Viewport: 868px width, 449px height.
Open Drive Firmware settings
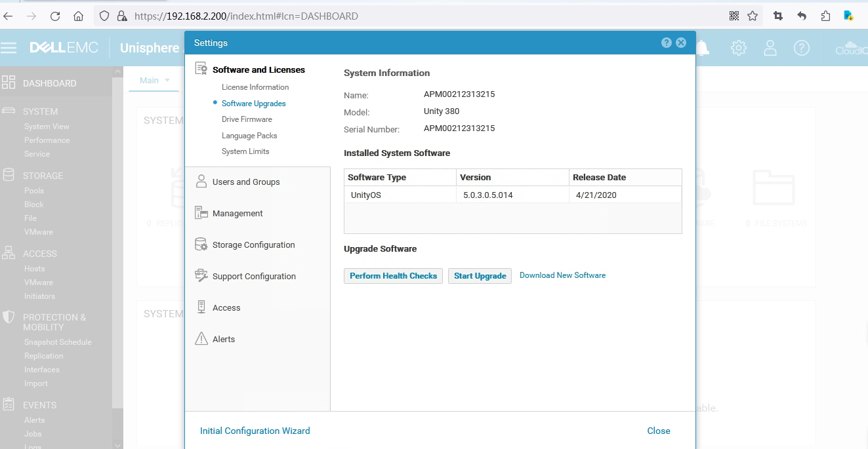click(x=247, y=119)
